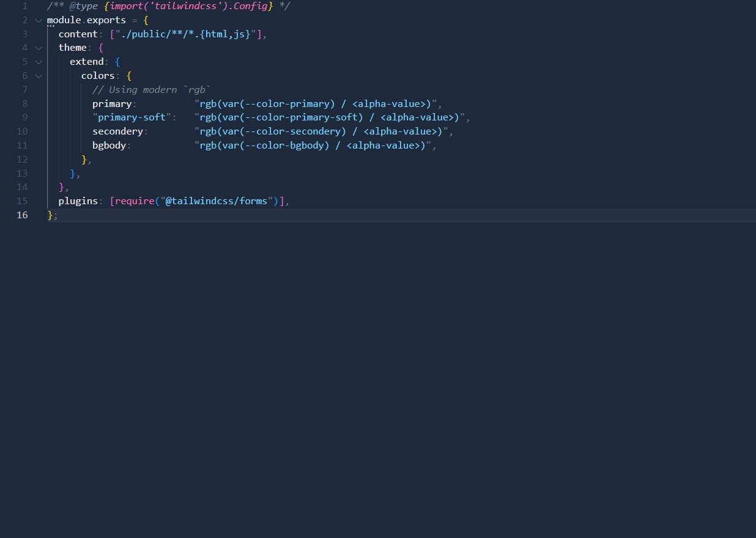Click the require function call
The width and height of the screenshot is (756, 538).
pyautogui.click(x=134, y=201)
